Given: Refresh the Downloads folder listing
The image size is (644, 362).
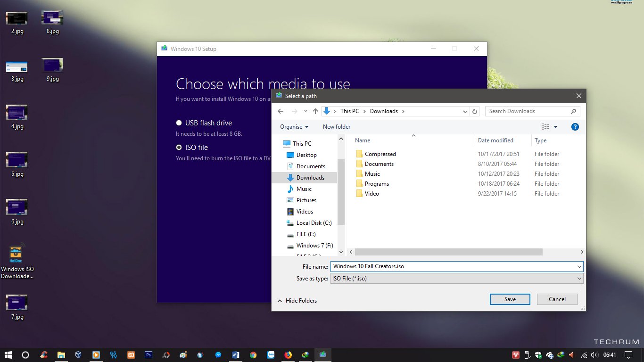Looking at the screenshot, I should 475,111.
